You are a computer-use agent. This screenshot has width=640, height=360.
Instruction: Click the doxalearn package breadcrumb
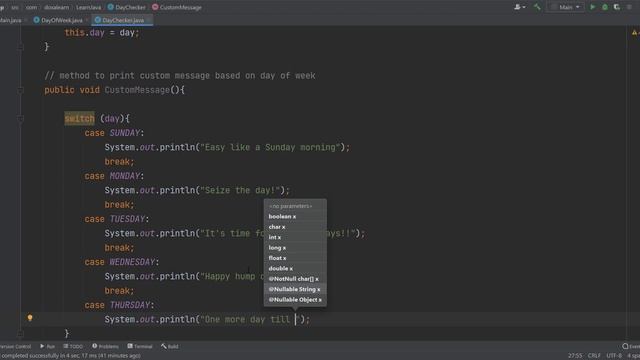tap(56, 7)
